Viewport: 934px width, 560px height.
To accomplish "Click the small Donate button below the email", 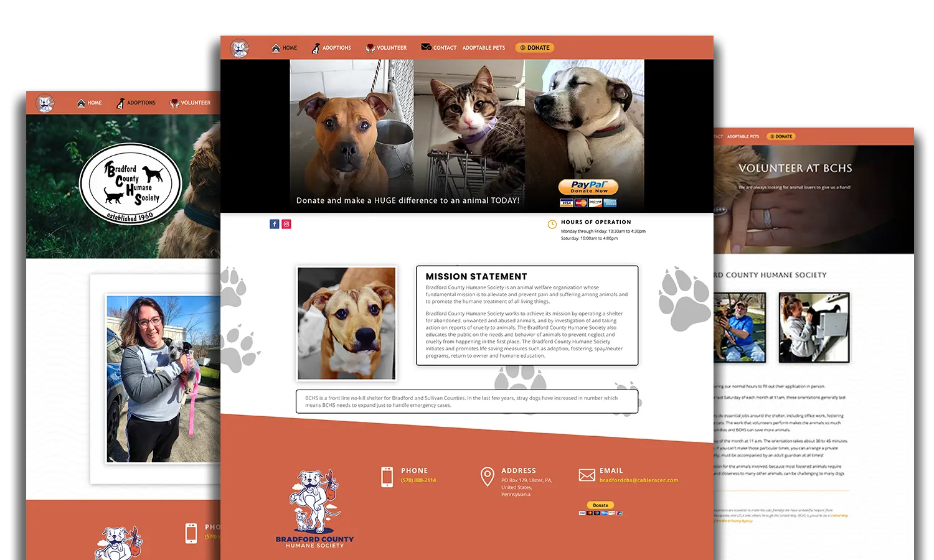I will pyautogui.click(x=600, y=505).
